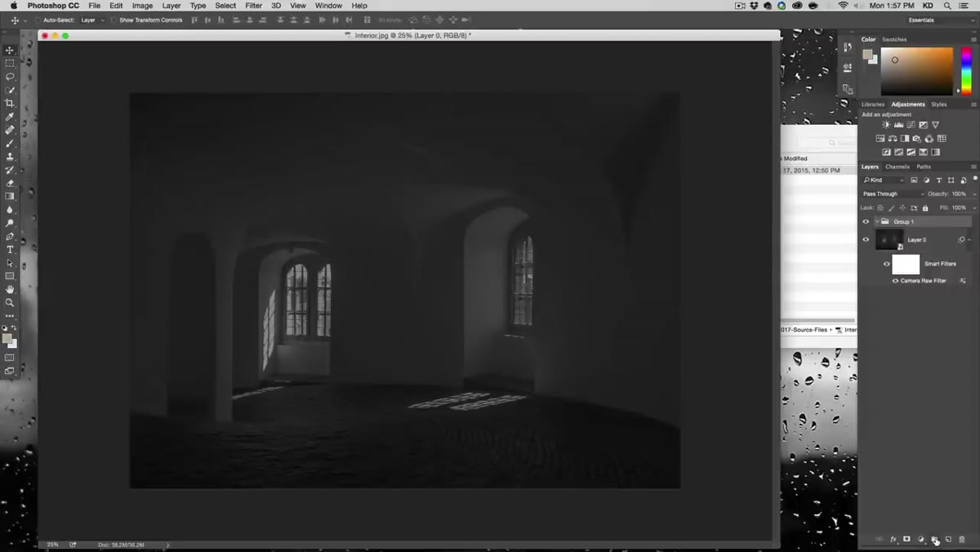Create a new group via folder icon
This screenshot has width=980, height=552.
[934, 540]
